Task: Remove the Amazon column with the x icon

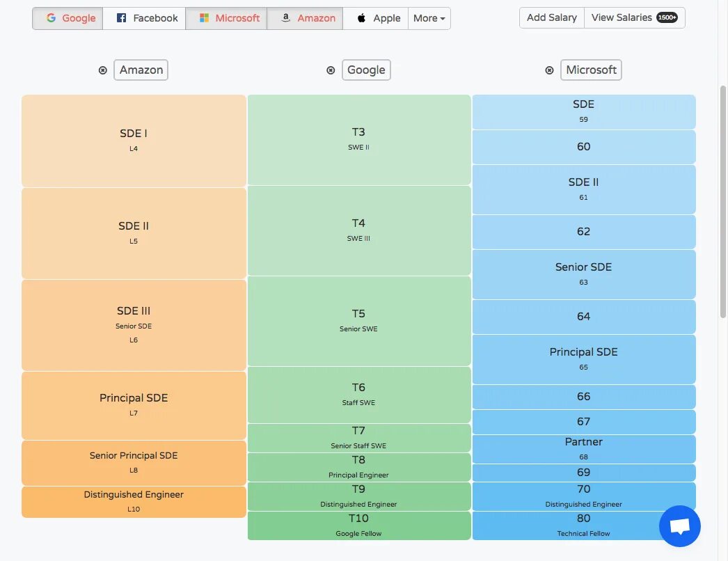Action: pos(102,70)
